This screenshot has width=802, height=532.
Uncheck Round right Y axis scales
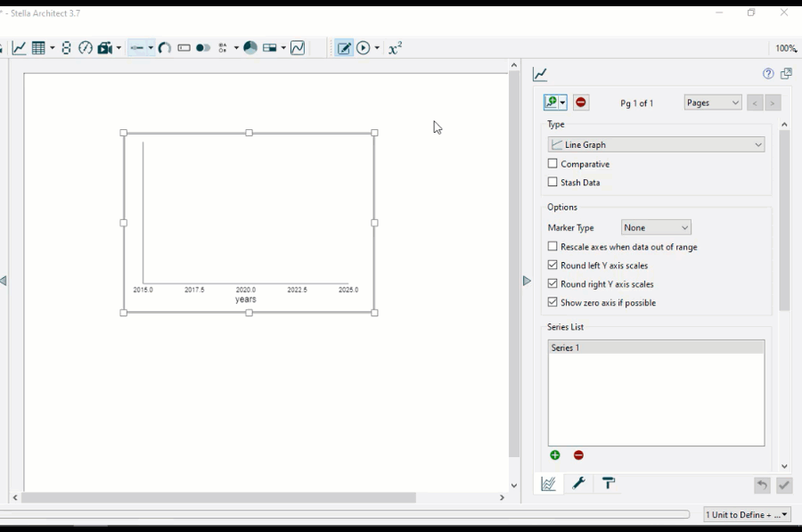tap(552, 283)
